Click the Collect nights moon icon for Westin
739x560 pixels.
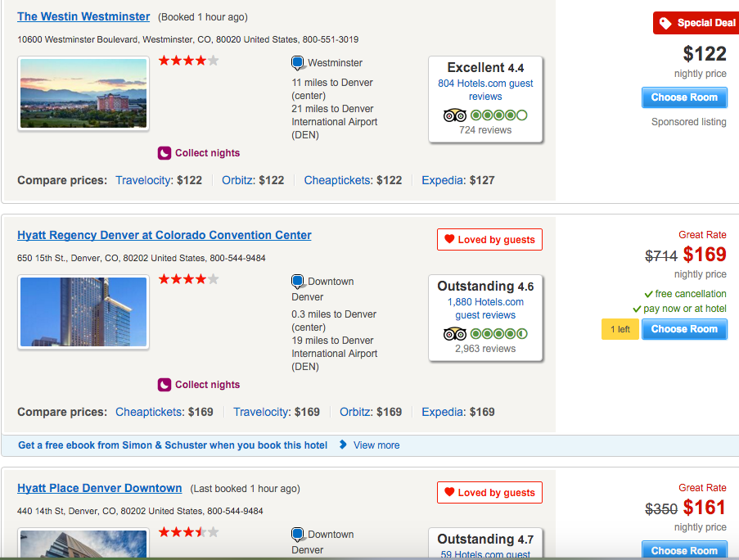click(x=164, y=153)
